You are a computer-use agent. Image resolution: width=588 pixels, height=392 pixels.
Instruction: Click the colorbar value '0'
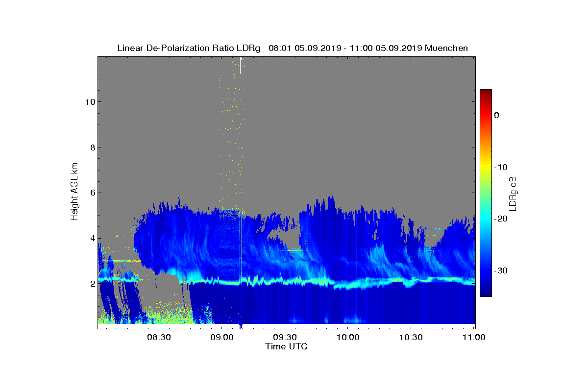click(x=496, y=115)
